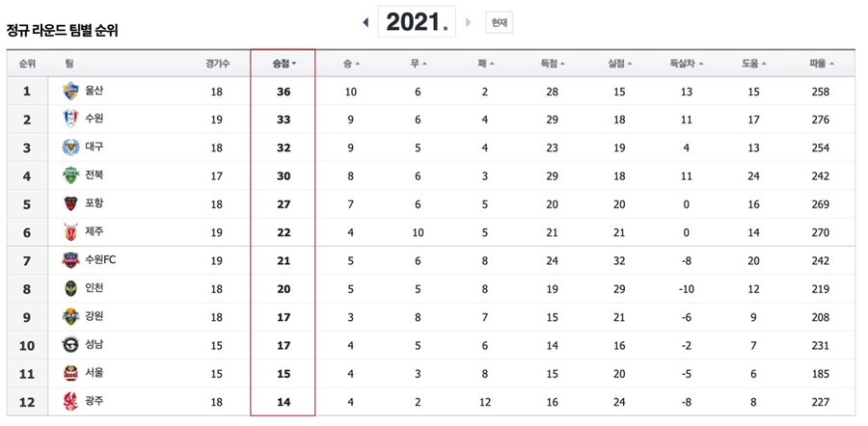
Task: Sort by 도움 column header
Action: click(x=754, y=64)
